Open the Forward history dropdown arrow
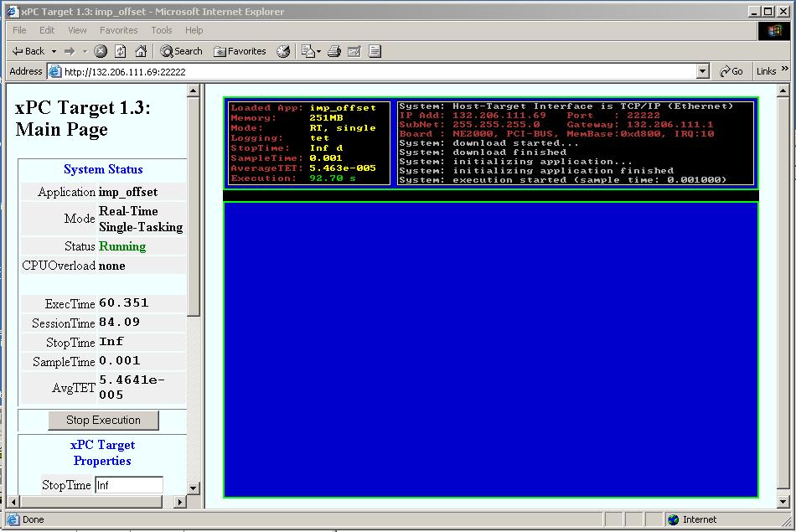The width and height of the screenshot is (796, 532). pos(85,51)
